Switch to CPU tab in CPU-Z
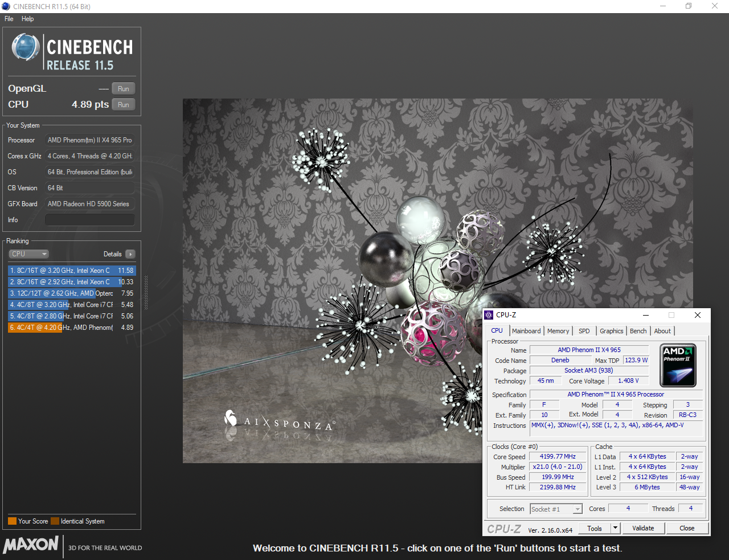 tap(497, 331)
